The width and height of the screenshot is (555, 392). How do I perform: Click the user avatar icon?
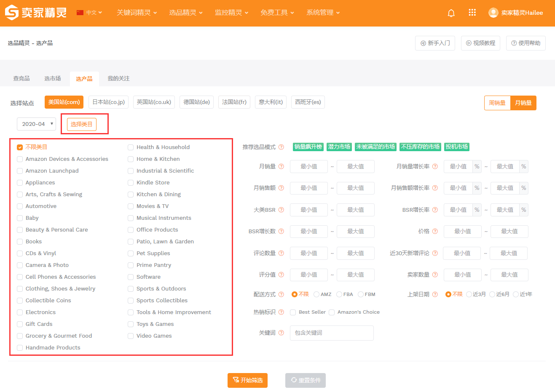(493, 13)
